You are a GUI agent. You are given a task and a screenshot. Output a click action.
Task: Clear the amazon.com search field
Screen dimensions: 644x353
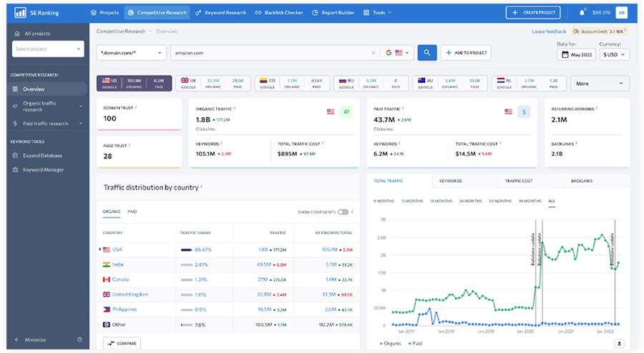[373, 53]
